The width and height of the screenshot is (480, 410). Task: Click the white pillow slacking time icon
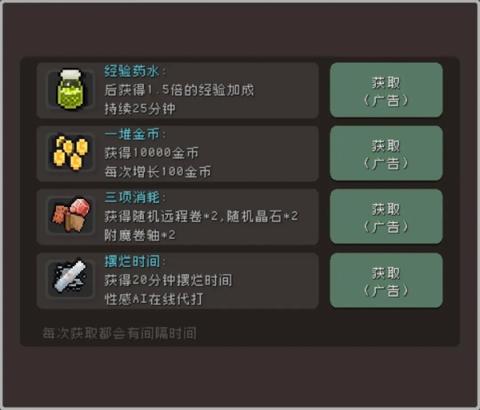(x=71, y=277)
